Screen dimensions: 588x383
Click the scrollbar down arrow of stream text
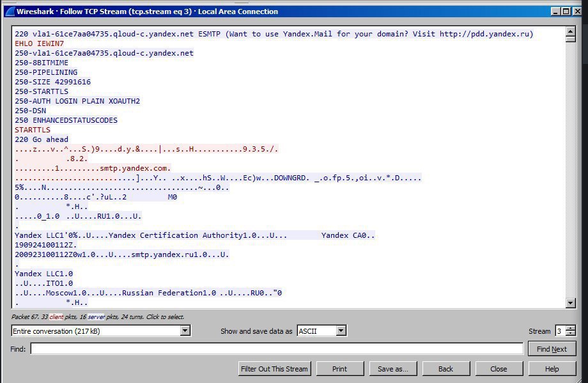(x=570, y=302)
